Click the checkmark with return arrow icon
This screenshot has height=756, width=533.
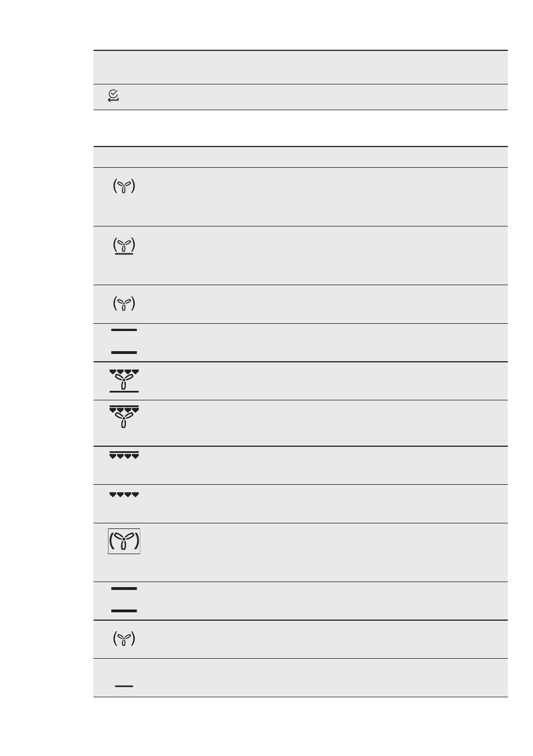tap(114, 96)
